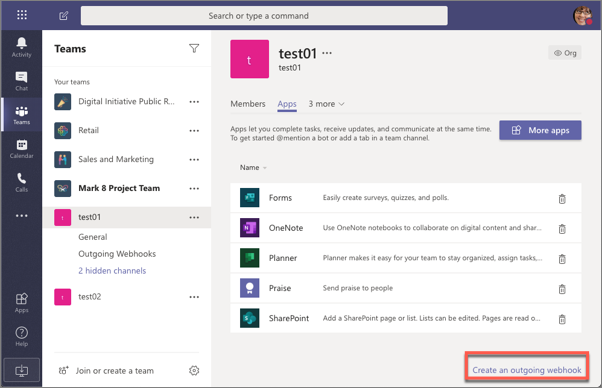Click Create an outgoing webhook link
The width and height of the screenshot is (602, 388).
(527, 370)
